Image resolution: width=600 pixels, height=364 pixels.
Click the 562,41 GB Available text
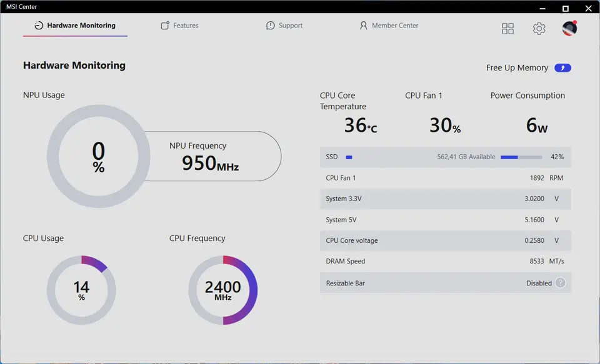(x=466, y=157)
